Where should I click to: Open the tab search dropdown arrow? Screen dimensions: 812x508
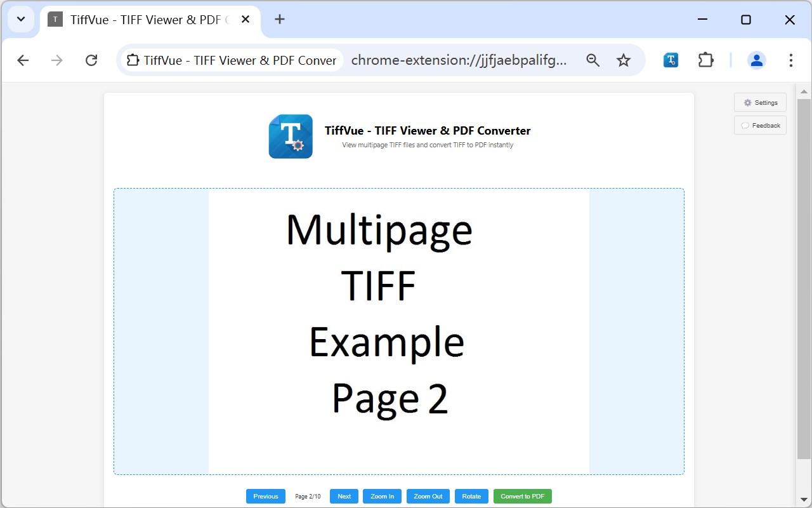click(x=21, y=19)
